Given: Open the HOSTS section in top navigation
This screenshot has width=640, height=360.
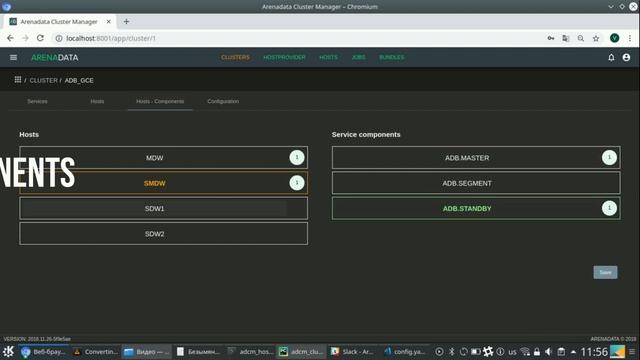Looking at the screenshot, I should point(328,57).
